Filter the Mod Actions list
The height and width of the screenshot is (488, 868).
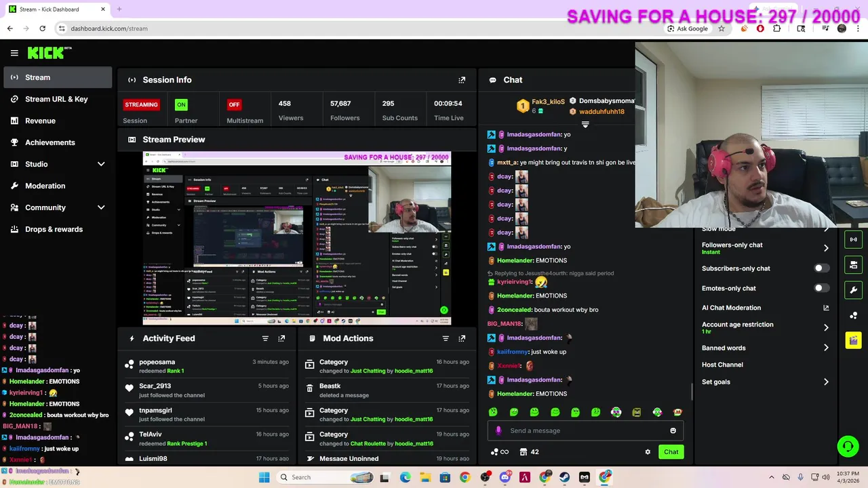[446, 338]
